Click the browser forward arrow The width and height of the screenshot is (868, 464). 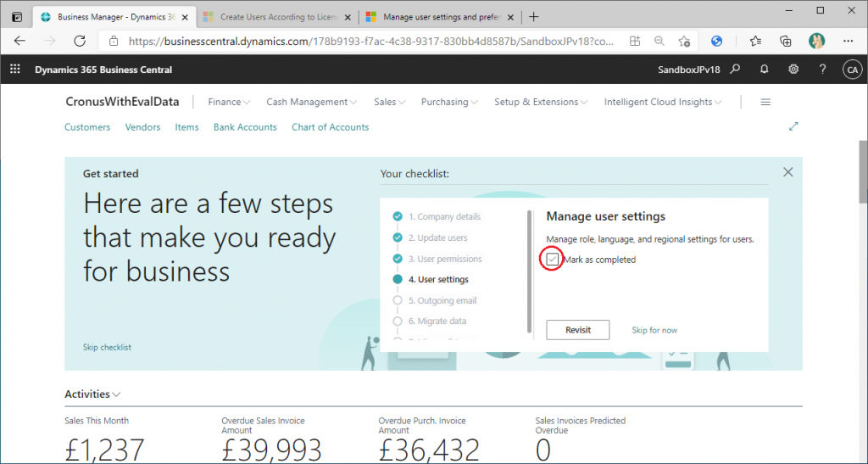(x=50, y=41)
